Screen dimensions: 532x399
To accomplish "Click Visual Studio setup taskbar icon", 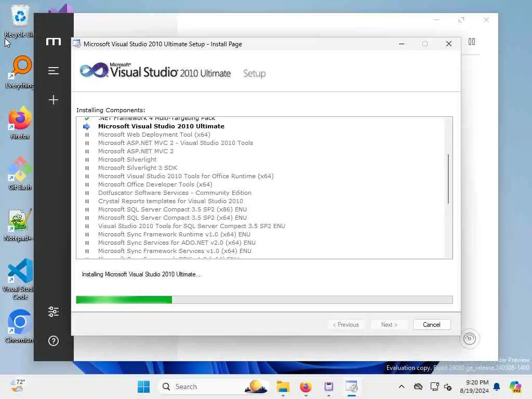I will pyautogui.click(x=352, y=387).
